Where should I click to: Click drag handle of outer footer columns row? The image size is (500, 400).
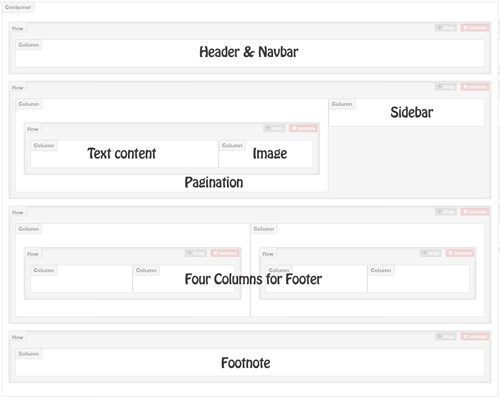(x=445, y=212)
